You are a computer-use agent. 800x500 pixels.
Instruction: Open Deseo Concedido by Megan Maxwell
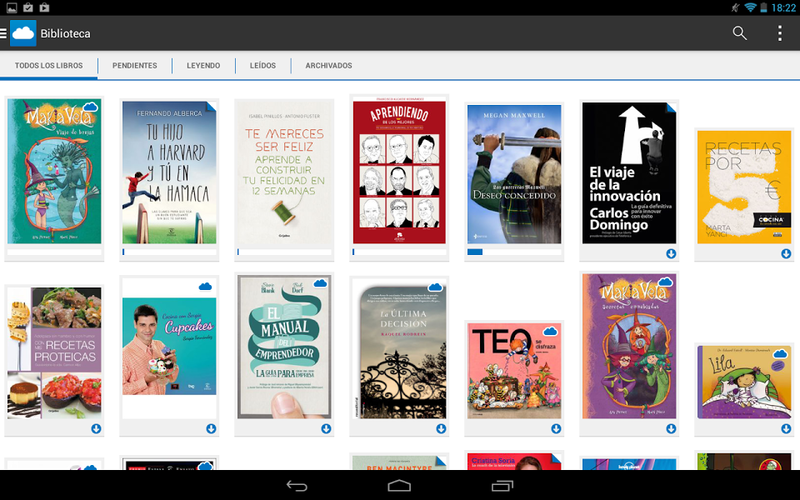coord(514,174)
